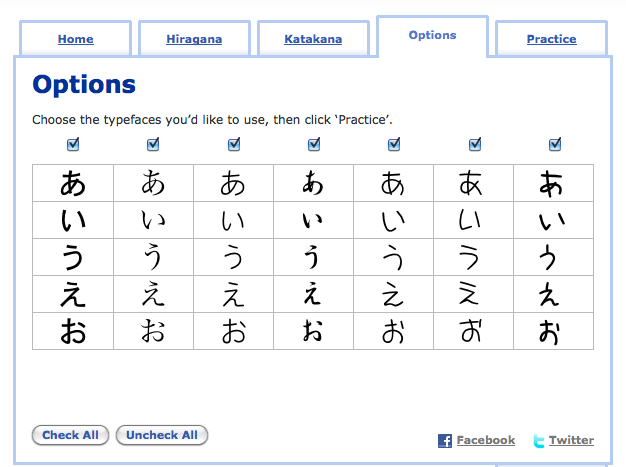Uncheck the first typeface checkbox
This screenshot has height=467, width=626.
73,145
